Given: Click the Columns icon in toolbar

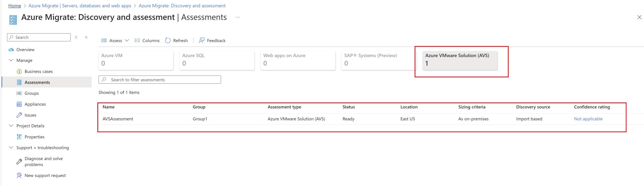Looking at the screenshot, I should point(137,41).
